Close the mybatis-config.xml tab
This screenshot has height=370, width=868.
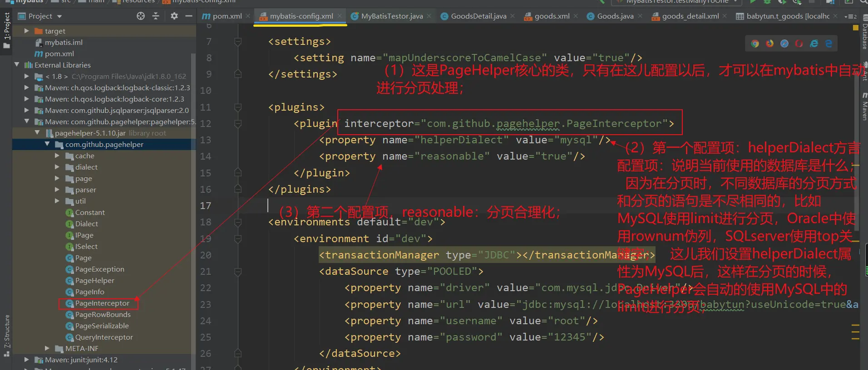point(340,16)
